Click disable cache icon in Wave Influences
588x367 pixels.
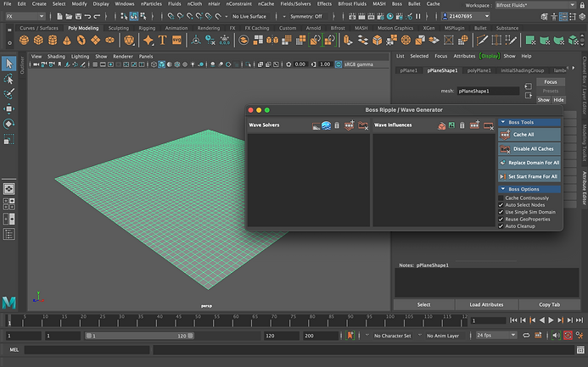[x=489, y=125]
